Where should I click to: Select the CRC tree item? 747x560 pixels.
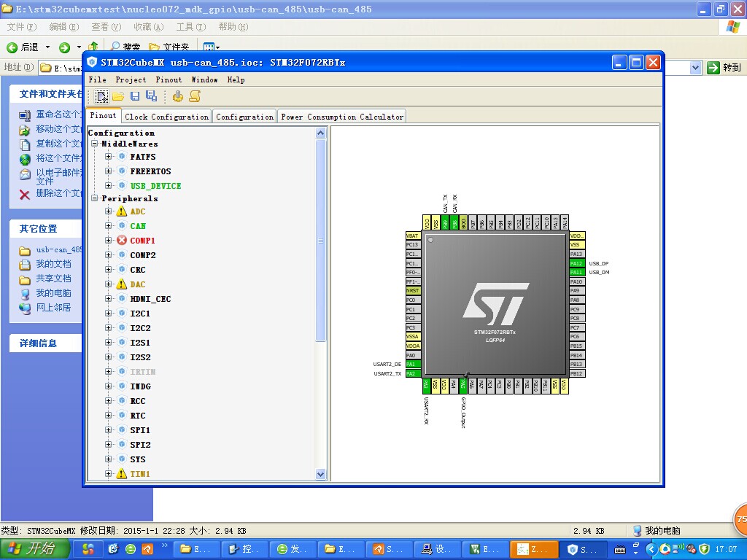pyautogui.click(x=138, y=270)
